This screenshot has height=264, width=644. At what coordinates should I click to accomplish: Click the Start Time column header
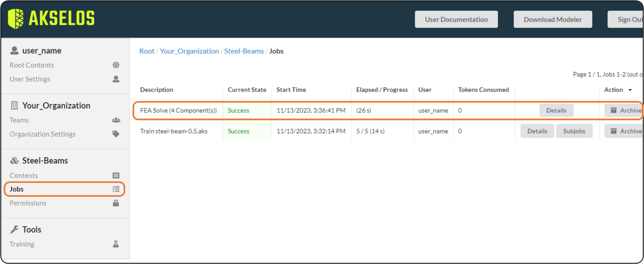tap(291, 90)
